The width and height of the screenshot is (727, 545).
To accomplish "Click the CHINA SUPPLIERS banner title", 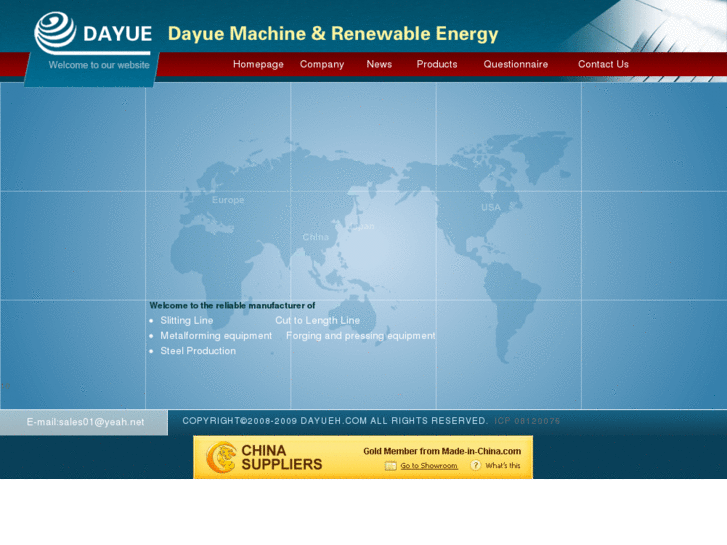I will pyautogui.click(x=281, y=457).
